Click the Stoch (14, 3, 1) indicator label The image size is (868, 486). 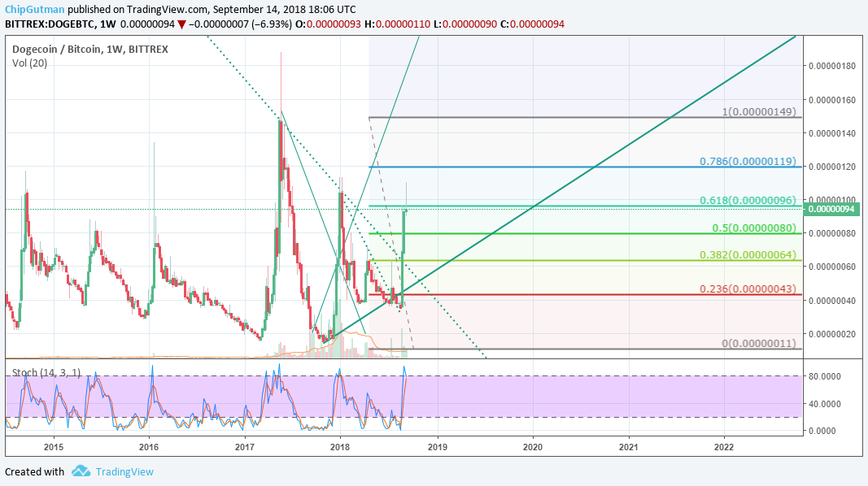click(x=46, y=373)
